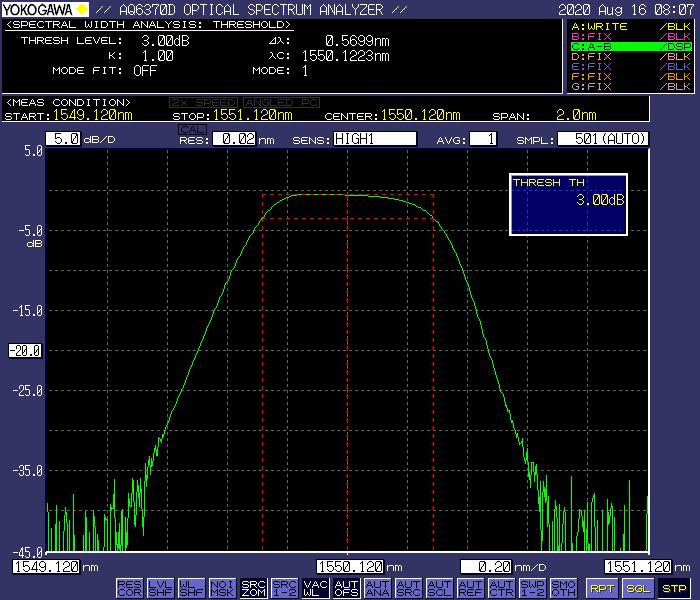
Task: Select the NOI MSK noise mask icon
Action: pyautogui.click(x=222, y=587)
